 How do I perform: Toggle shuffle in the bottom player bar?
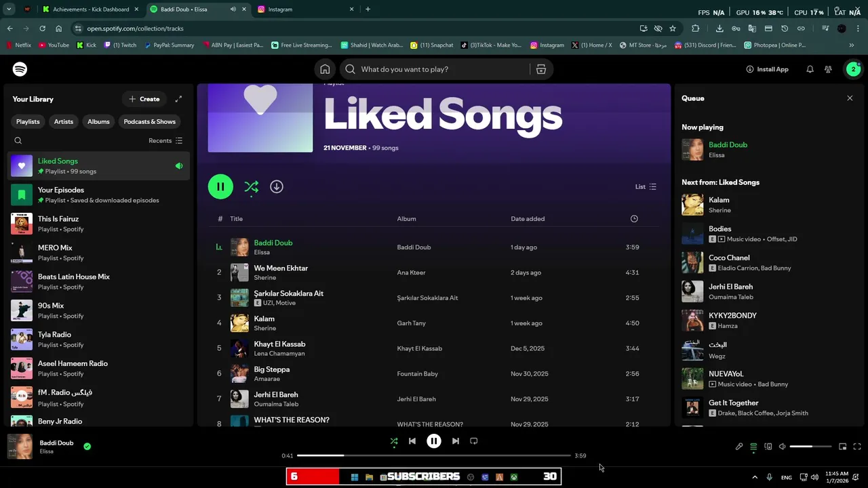(394, 441)
